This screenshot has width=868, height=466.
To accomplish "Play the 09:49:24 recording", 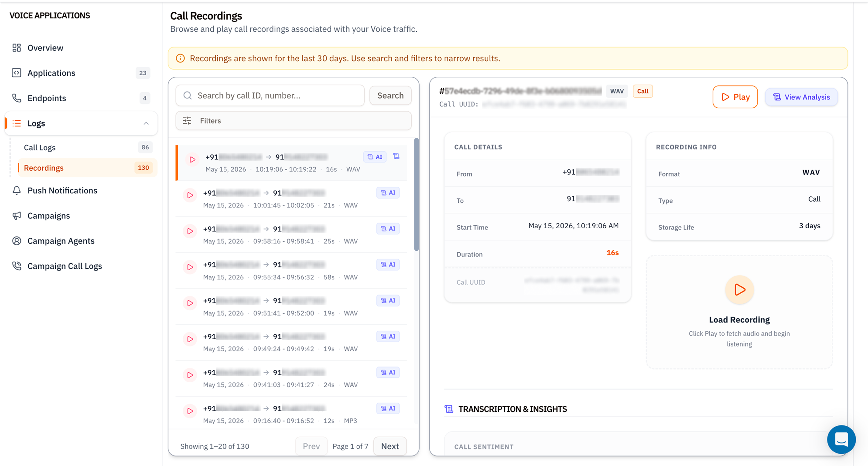I will tap(190, 339).
